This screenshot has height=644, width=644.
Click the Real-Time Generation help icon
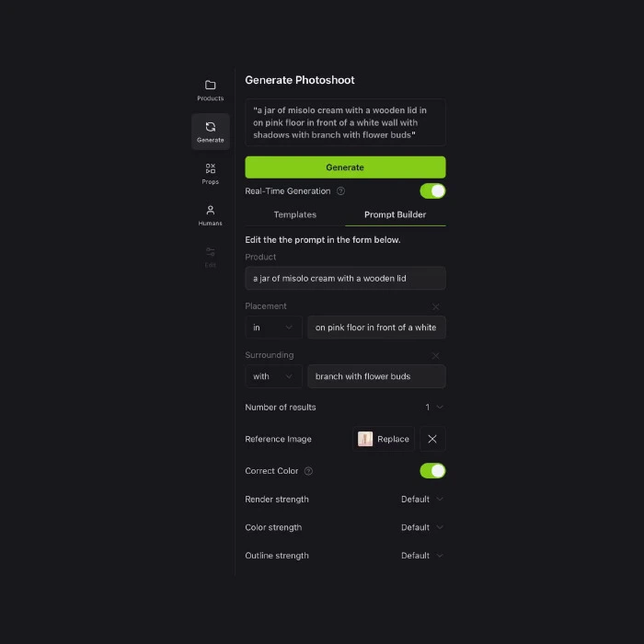340,191
